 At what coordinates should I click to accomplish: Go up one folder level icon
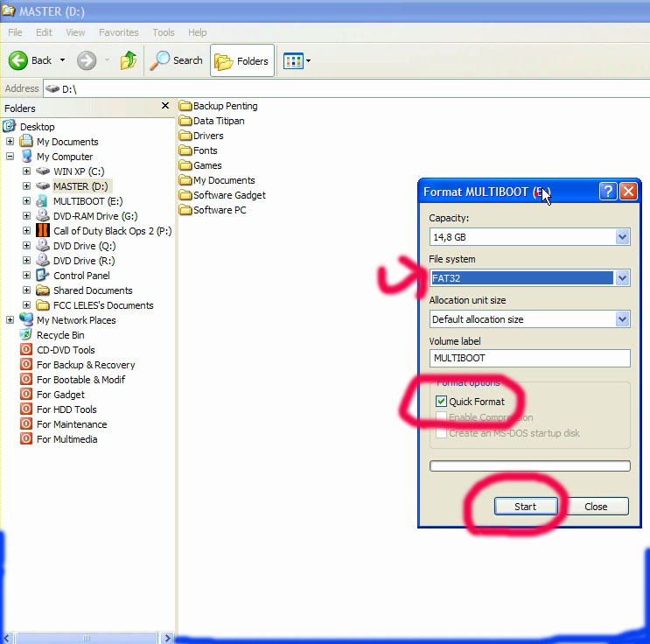129,60
